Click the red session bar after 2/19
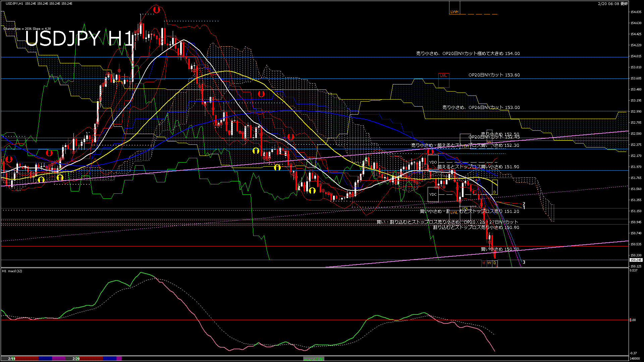Image resolution: width=644 pixels, height=362 pixels. [x=27, y=359]
